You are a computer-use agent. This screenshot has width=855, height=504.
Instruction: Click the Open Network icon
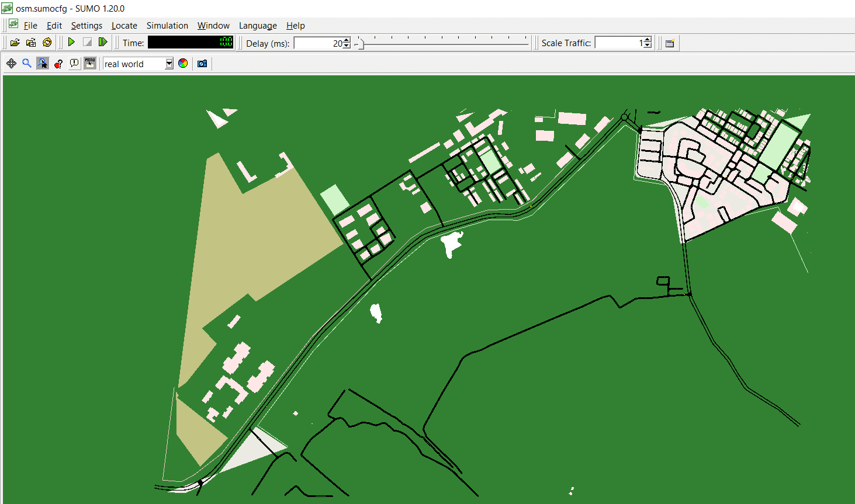(x=31, y=43)
